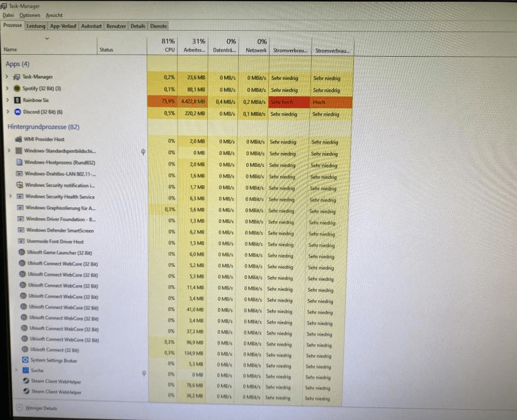Click the System Settings Broker gear icon
Screen dimensions: 517x420
click(x=25, y=360)
